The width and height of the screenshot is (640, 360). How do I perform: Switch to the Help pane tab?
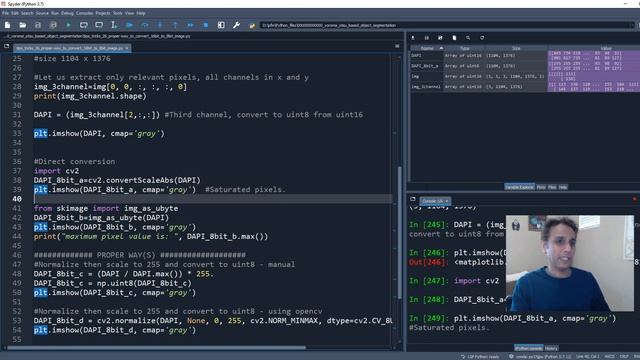point(563,187)
